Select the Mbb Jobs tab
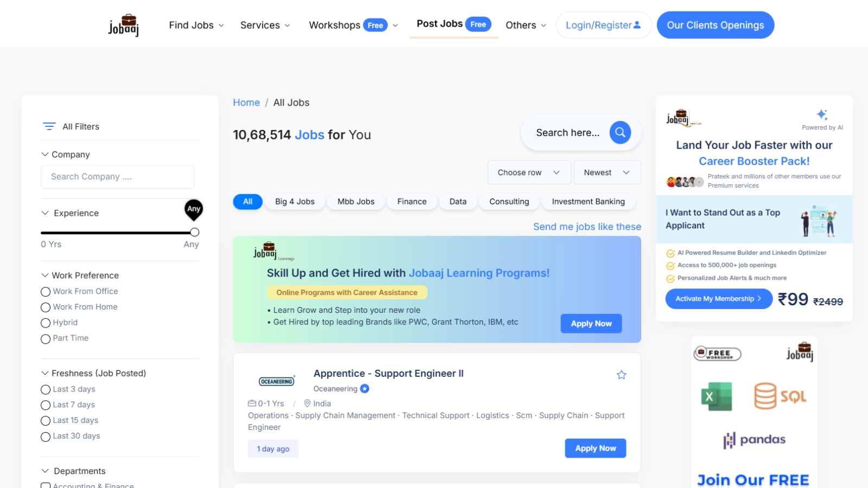868x488 pixels. click(x=356, y=202)
